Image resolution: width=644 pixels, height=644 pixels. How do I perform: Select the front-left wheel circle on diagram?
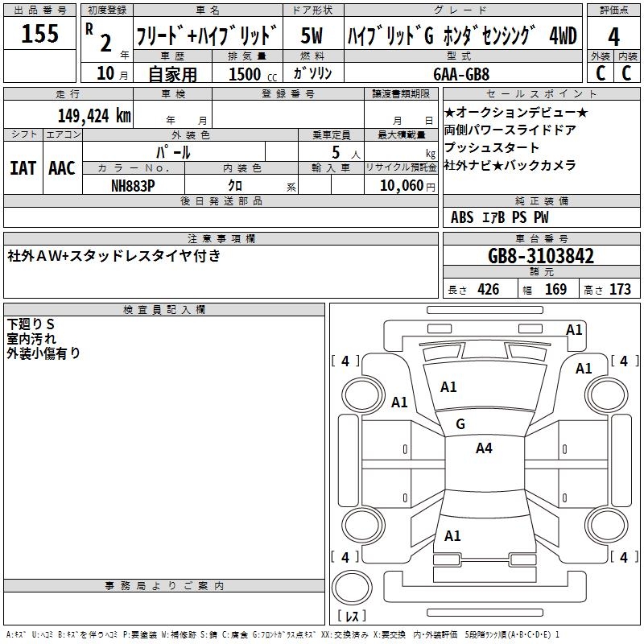click(363, 395)
